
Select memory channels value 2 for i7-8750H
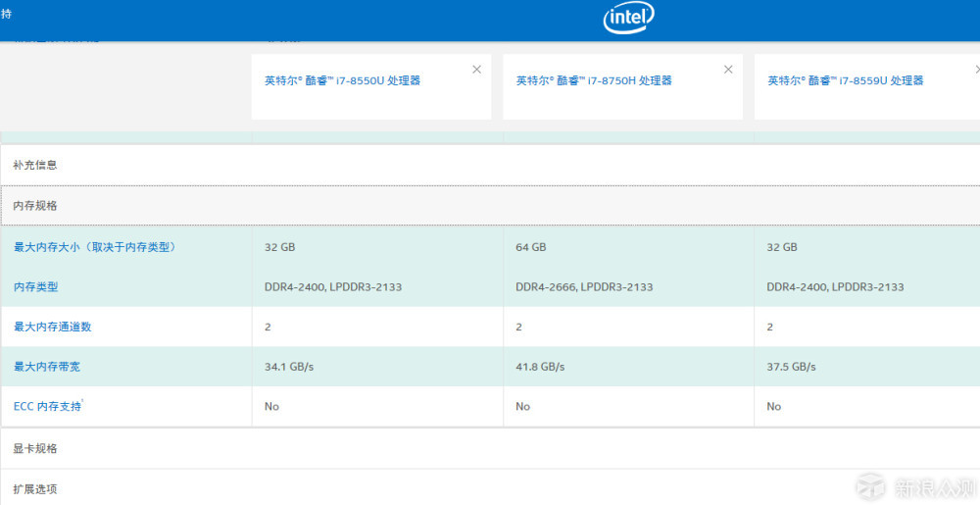[x=518, y=327]
